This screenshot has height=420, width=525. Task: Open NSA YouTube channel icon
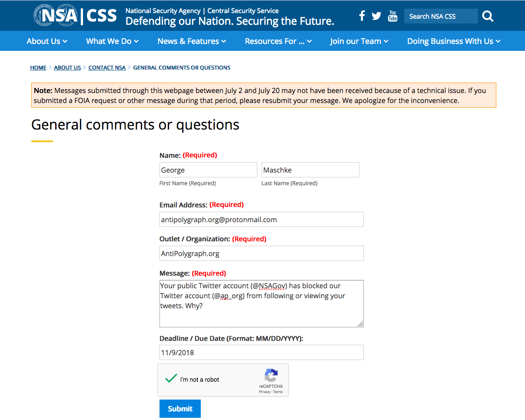[x=392, y=16]
